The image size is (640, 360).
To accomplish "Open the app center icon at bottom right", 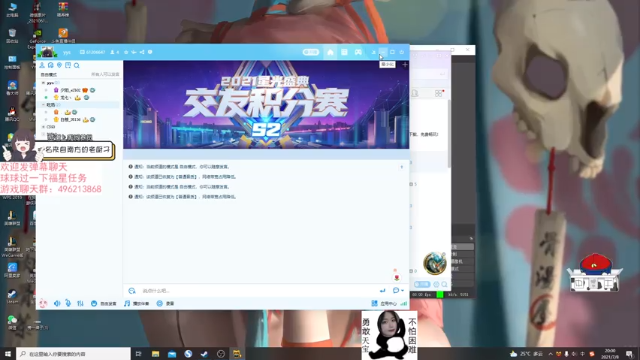I will 384,303.
